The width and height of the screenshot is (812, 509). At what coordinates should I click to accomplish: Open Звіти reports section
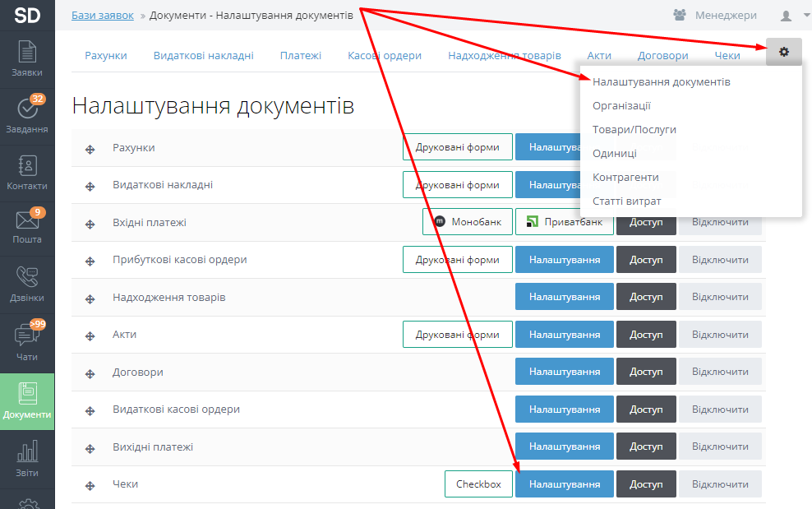(27, 458)
